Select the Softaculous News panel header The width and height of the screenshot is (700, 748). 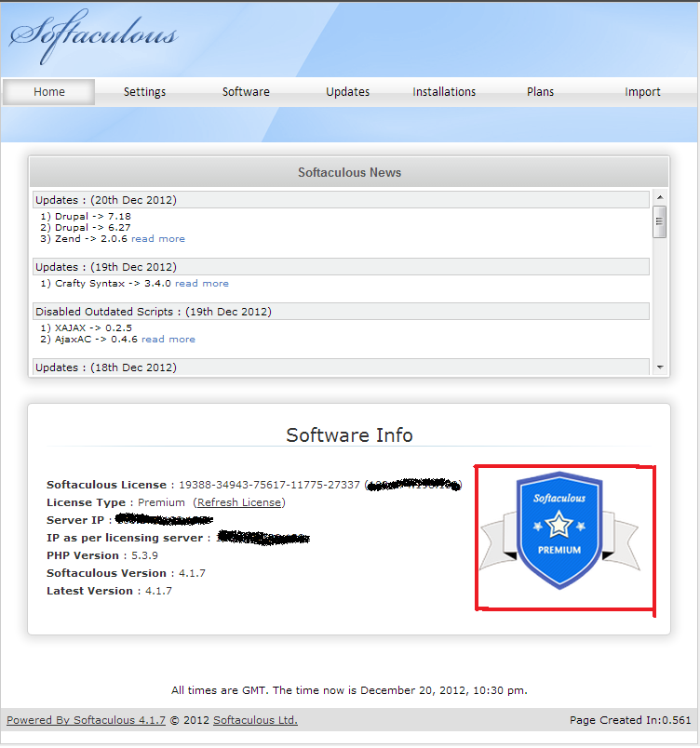[x=349, y=172]
